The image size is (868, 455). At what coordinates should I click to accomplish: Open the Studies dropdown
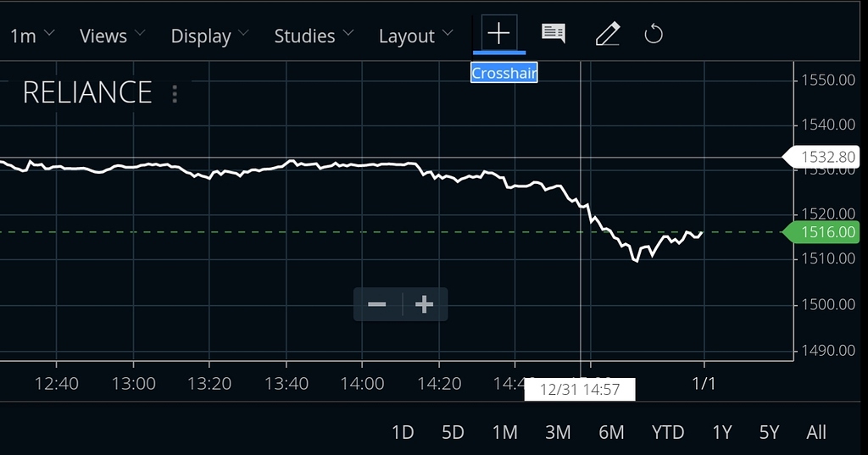314,36
